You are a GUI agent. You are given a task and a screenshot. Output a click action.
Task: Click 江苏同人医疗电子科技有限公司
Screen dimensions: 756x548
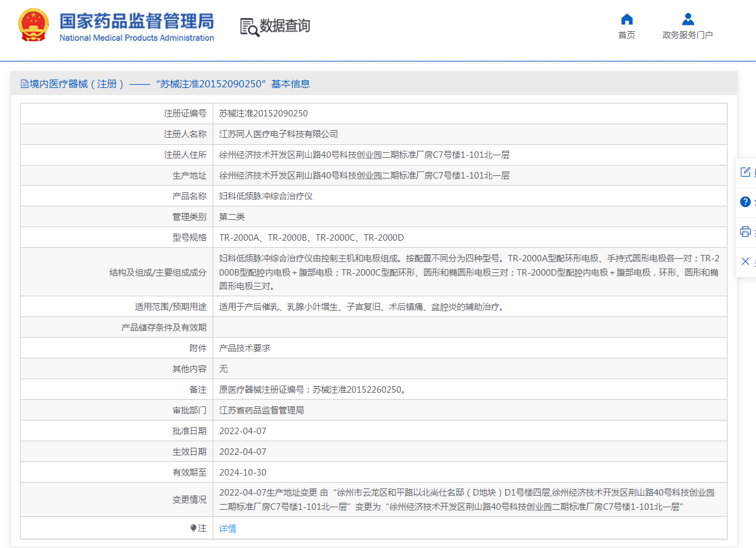[279, 134]
